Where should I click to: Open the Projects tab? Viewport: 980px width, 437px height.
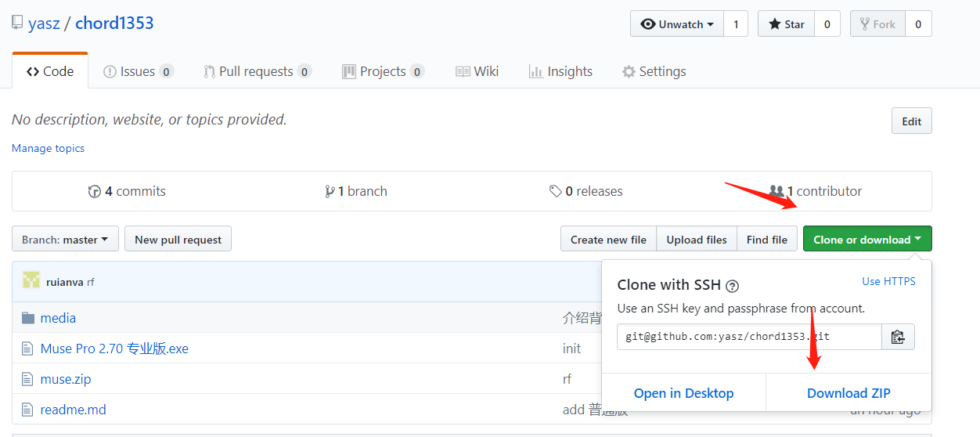tap(383, 71)
